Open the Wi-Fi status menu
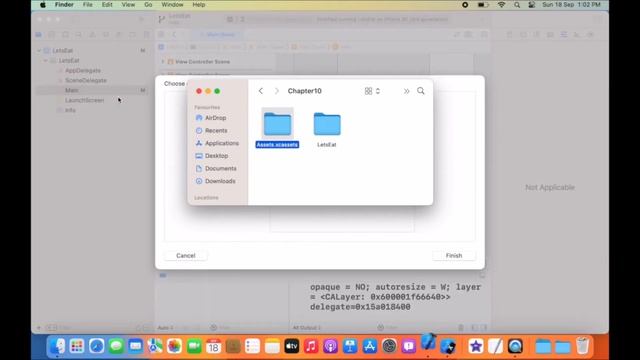Viewport: 640px width, 360px height. click(501, 5)
